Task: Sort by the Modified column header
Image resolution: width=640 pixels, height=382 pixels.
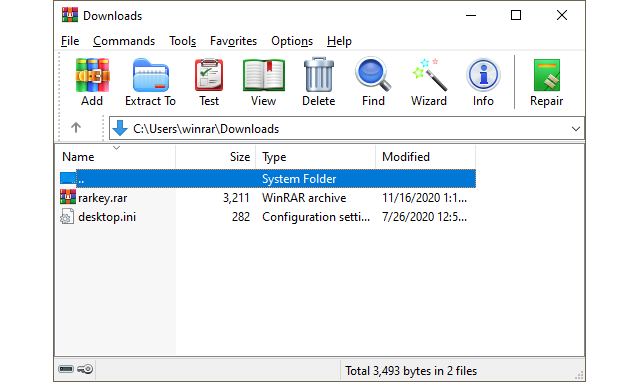Action: pyautogui.click(x=425, y=157)
